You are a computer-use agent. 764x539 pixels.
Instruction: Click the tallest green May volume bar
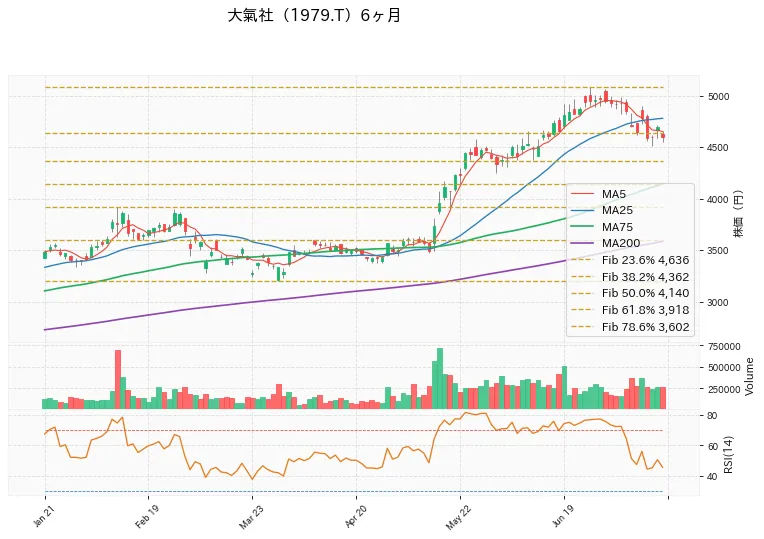tap(440, 378)
